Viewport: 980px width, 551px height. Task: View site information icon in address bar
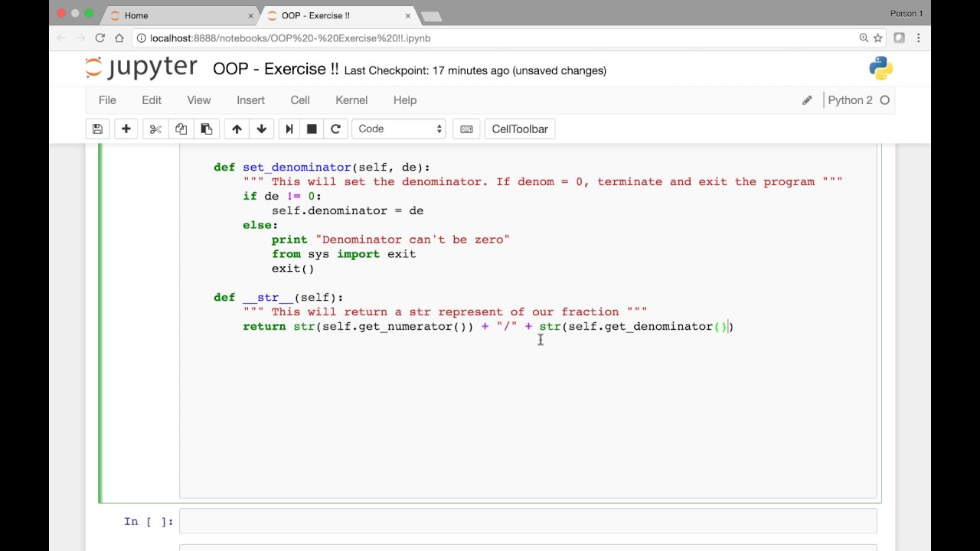(141, 37)
